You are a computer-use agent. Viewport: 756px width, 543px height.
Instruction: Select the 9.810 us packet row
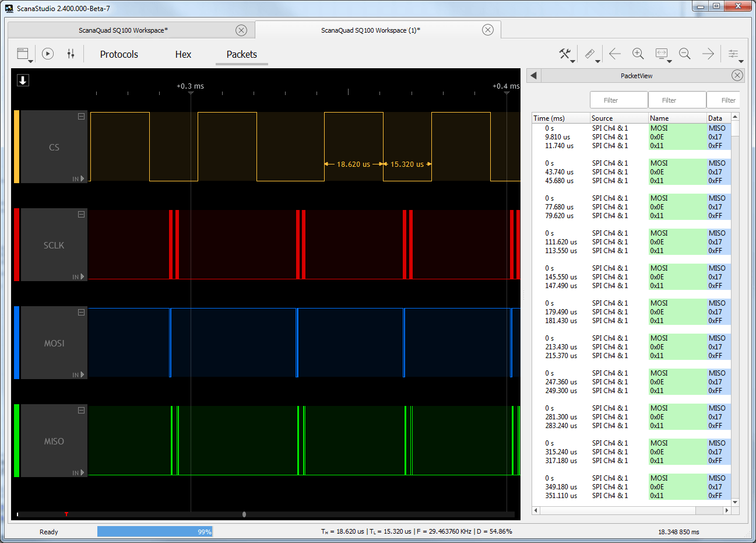pyautogui.click(x=631, y=137)
